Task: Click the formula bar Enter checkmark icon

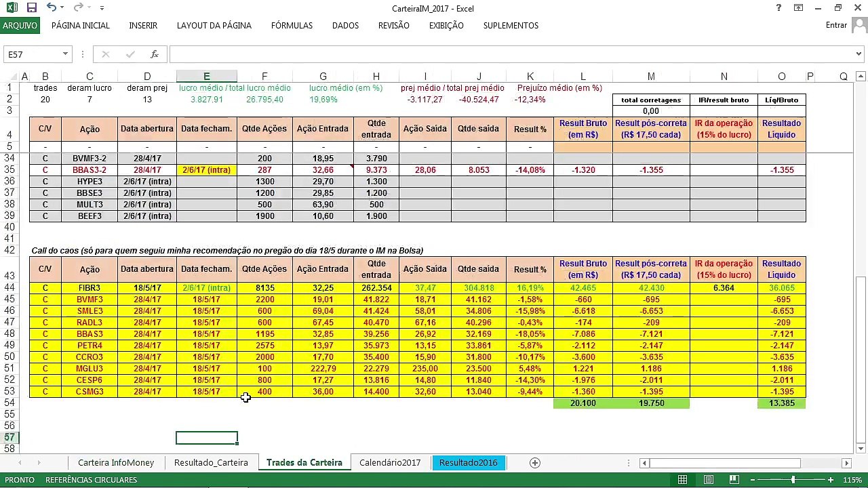Action: click(x=130, y=54)
